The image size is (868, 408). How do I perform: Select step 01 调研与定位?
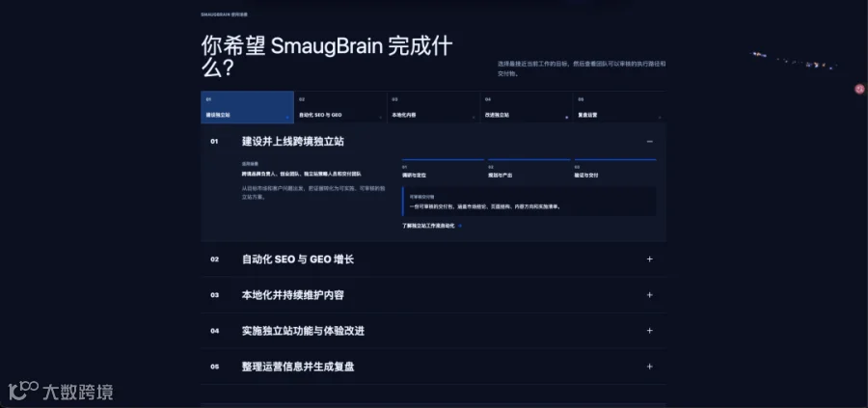443,169
